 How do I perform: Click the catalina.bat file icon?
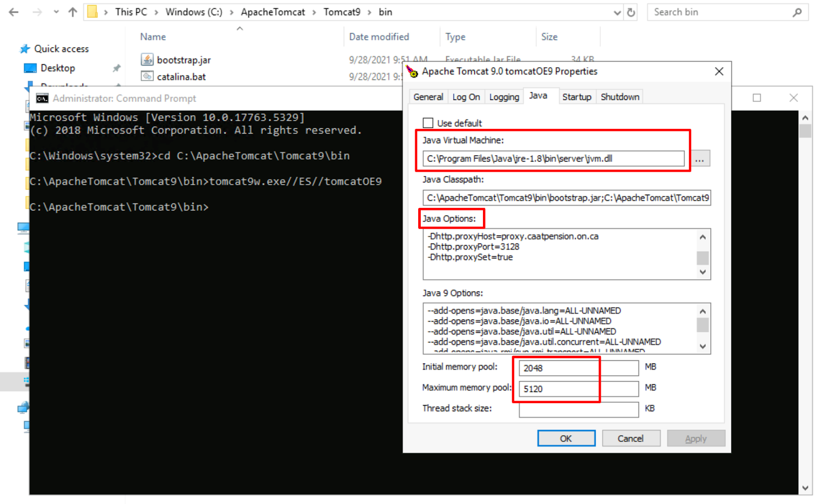[147, 76]
